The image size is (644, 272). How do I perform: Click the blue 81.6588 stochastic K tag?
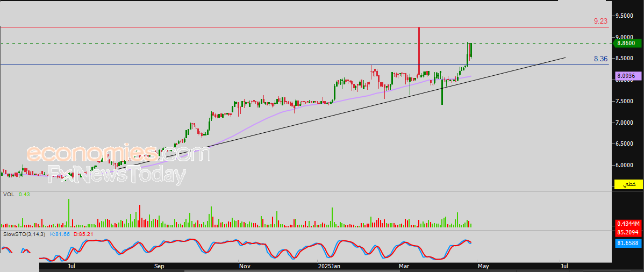[628, 244]
